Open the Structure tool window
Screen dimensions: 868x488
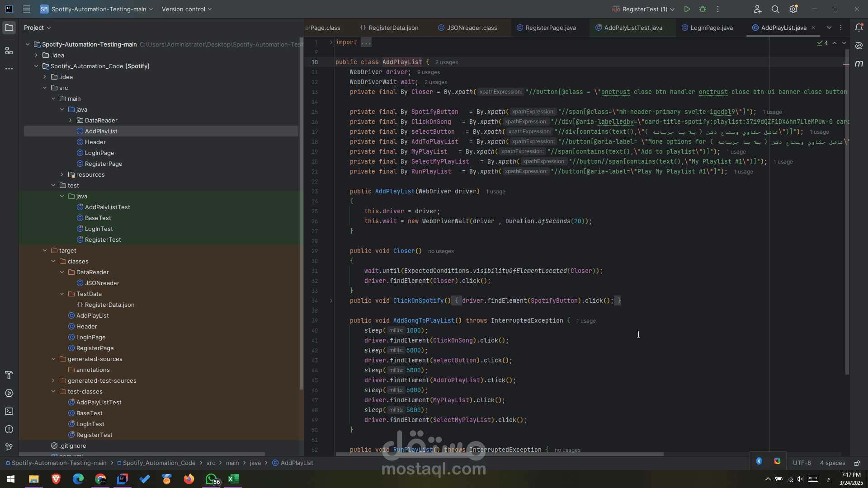coord(9,51)
